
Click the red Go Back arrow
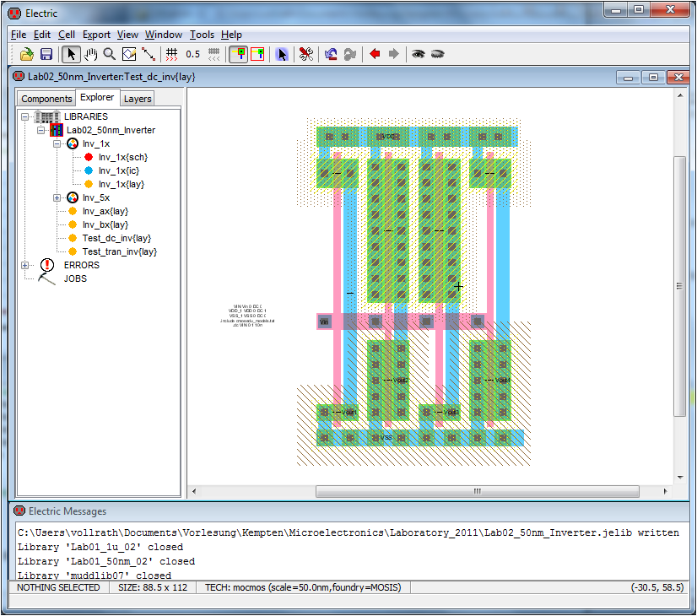[x=375, y=54]
